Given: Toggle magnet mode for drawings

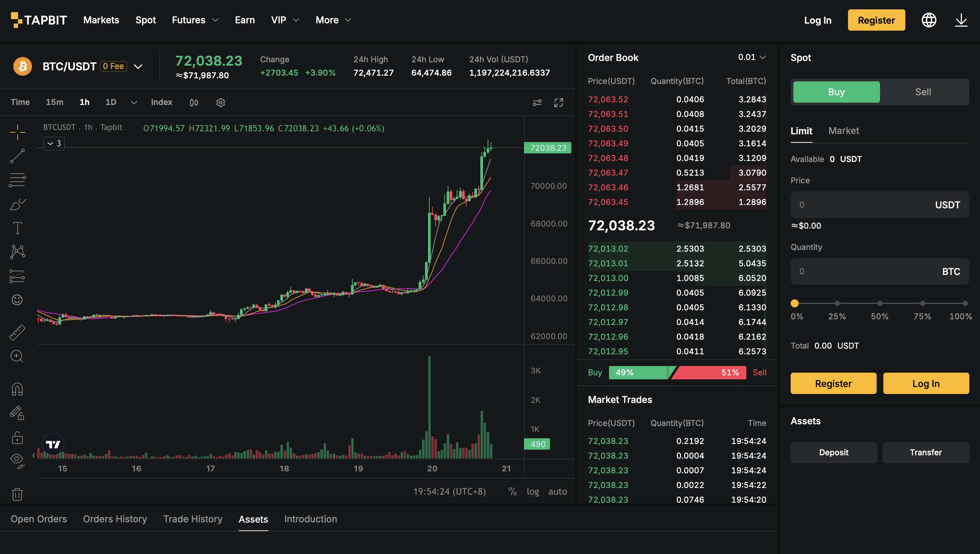Looking at the screenshot, I should [17, 389].
